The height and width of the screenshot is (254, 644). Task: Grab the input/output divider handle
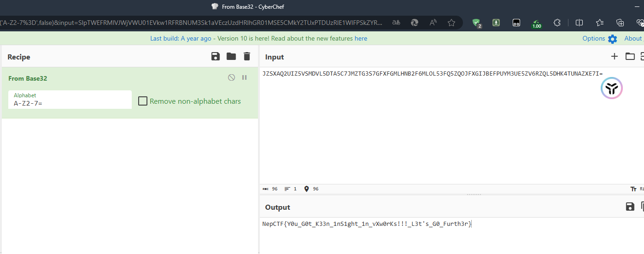(x=474, y=195)
